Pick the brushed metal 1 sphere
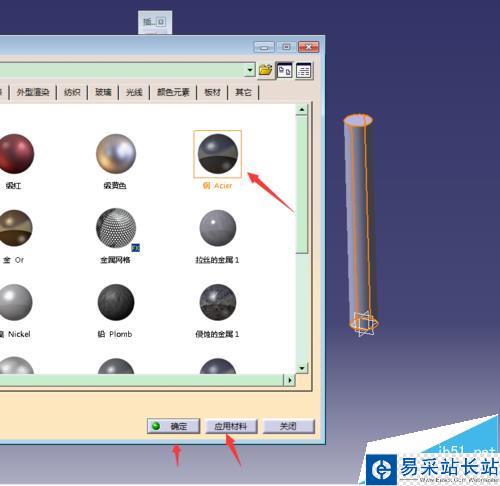 pos(218,228)
